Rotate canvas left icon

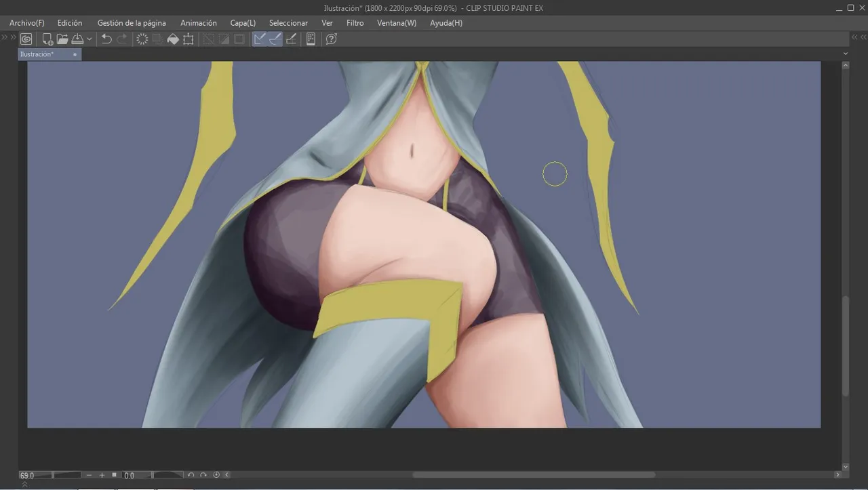coord(191,475)
